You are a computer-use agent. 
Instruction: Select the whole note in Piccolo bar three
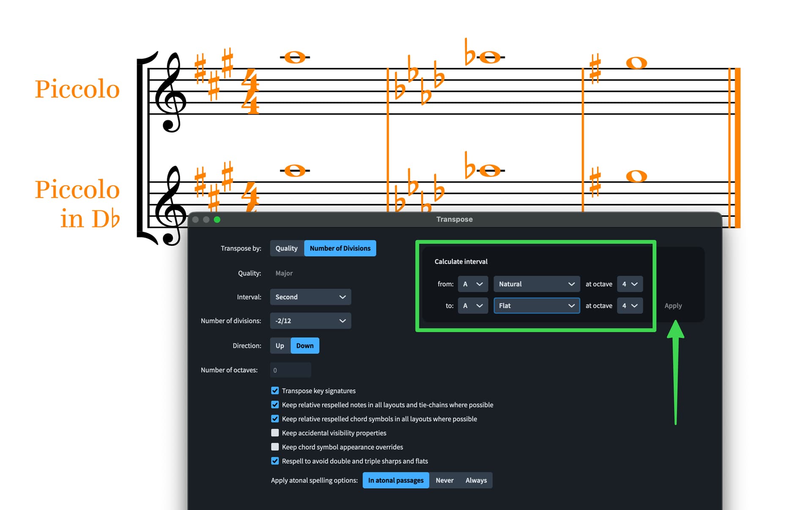636,63
